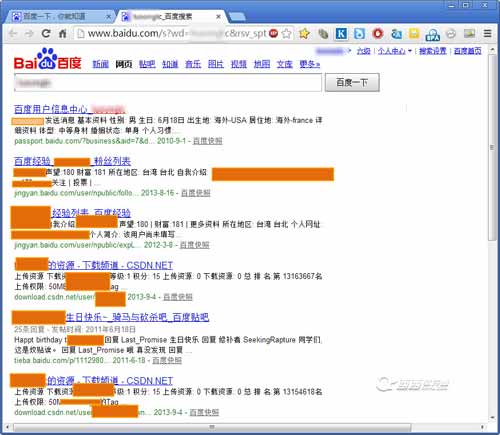Image resolution: width=500 pixels, height=435 pixels.
Task: Click the 百度一下 search button
Action: coord(352,82)
